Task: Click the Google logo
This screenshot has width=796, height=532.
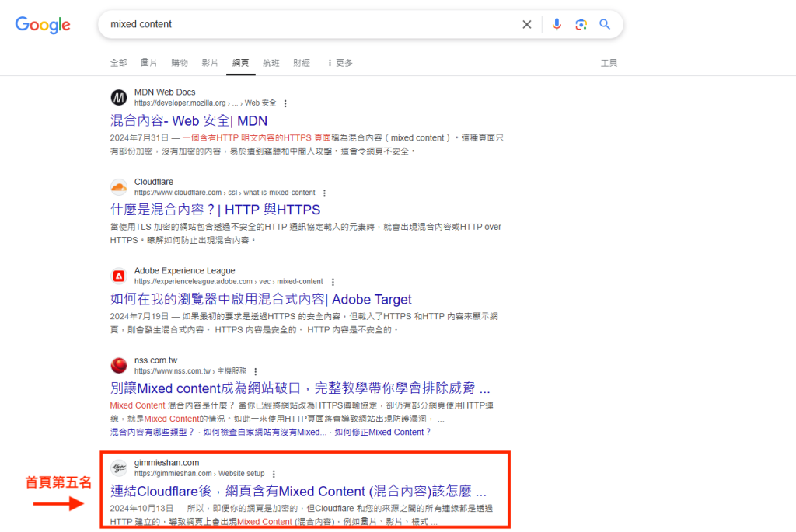Action: point(43,24)
